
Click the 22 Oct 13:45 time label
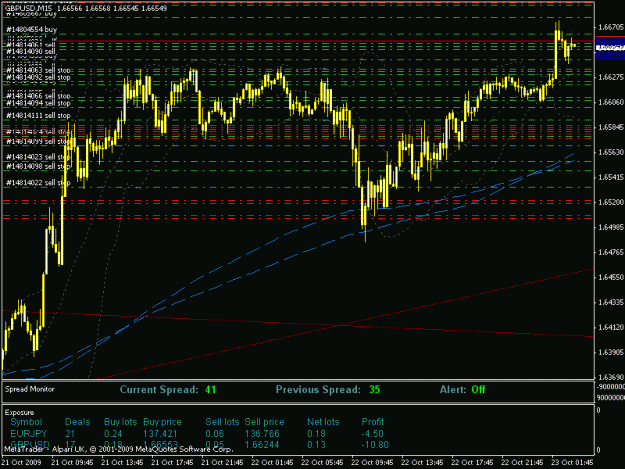pyautogui.click(x=422, y=463)
